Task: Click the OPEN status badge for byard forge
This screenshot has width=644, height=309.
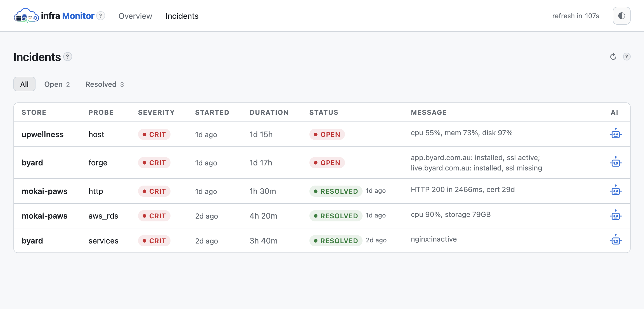Action: 327,163
